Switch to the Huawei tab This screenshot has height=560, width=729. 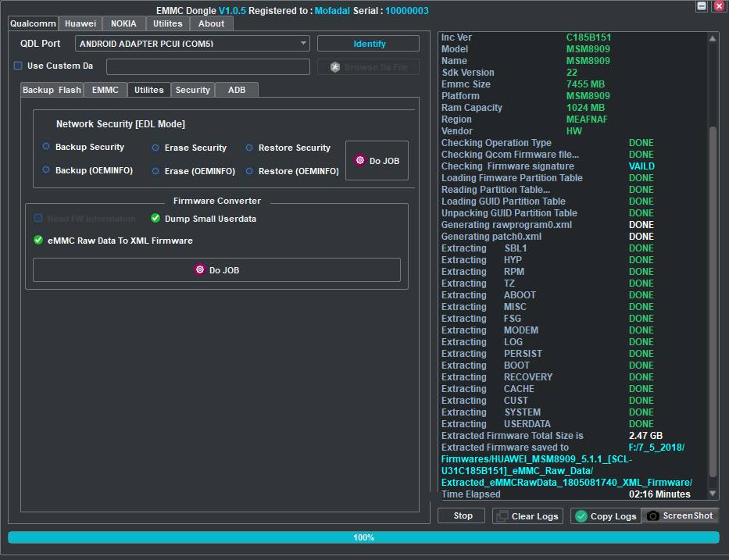pyautogui.click(x=80, y=23)
